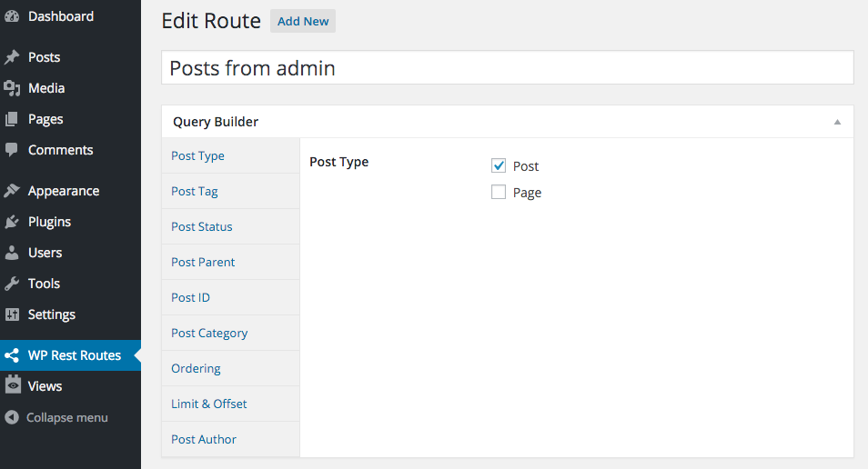Collapse the admin sidebar menu

point(56,417)
